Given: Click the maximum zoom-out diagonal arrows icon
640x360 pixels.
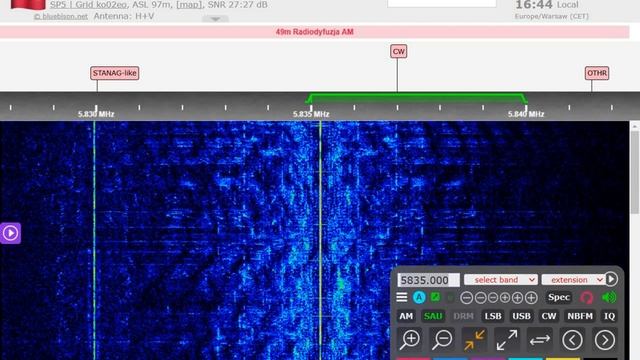Looking at the screenshot, I should pyautogui.click(x=507, y=340).
